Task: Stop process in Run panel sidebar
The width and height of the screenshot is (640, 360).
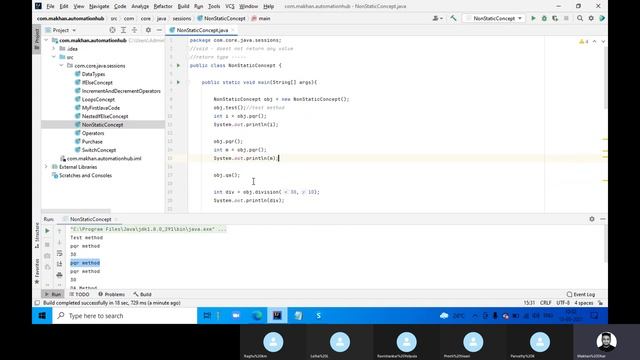Action: coord(47,244)
